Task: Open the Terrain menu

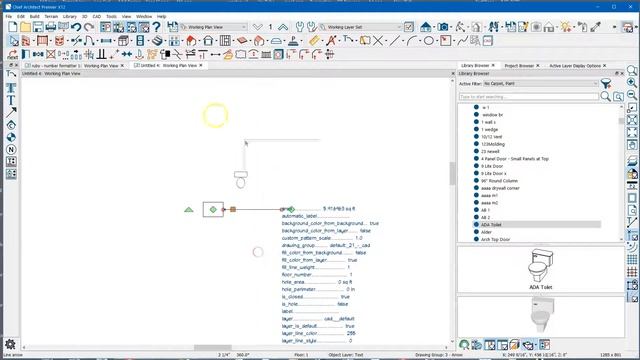Action: click(51, 16)
